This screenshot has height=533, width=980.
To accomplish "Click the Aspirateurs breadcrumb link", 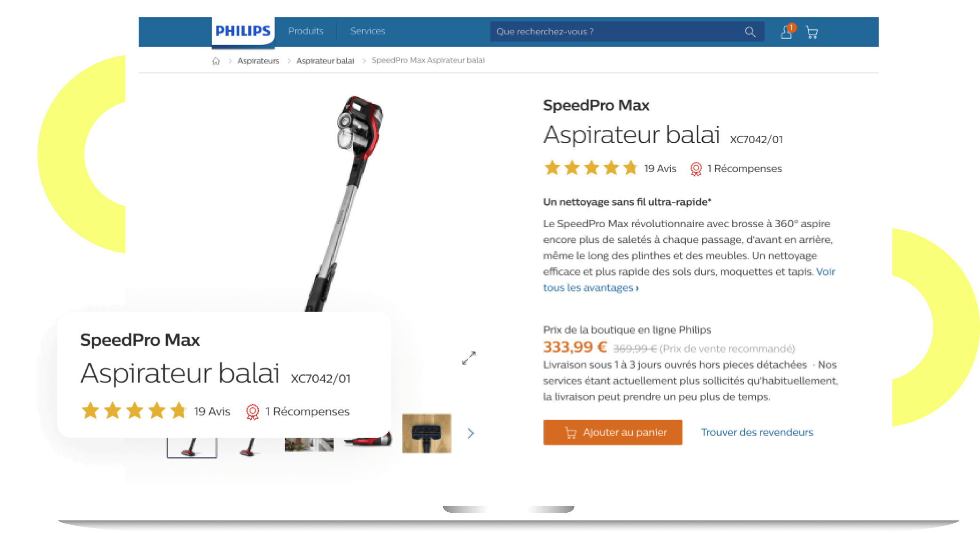I will (258, 61).
